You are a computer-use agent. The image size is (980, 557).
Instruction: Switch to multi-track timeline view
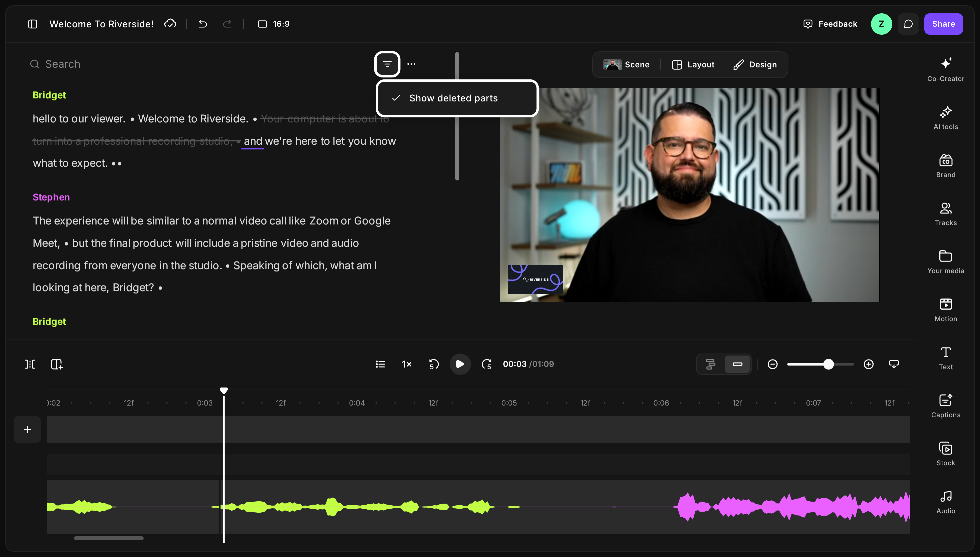tap(711, 364)
